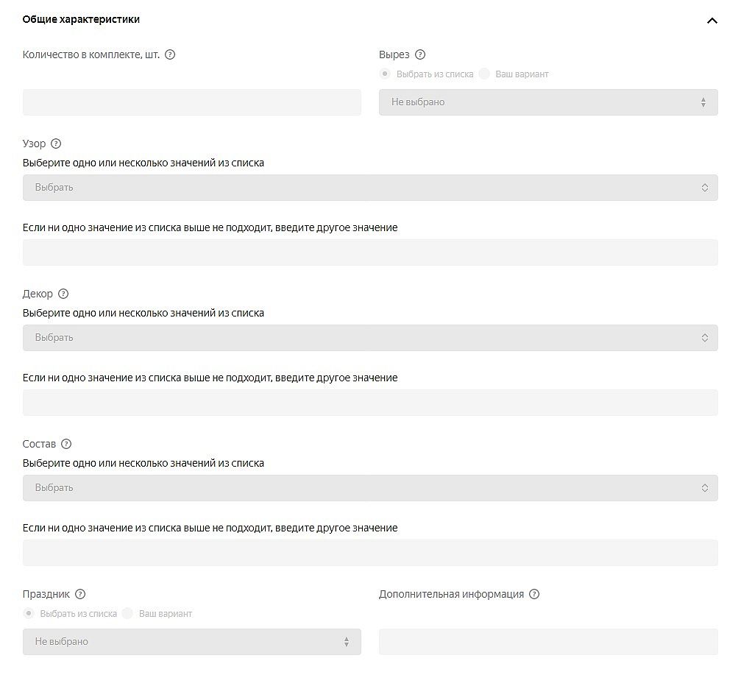Open the Декор Выбрать dropdown list

370,338
